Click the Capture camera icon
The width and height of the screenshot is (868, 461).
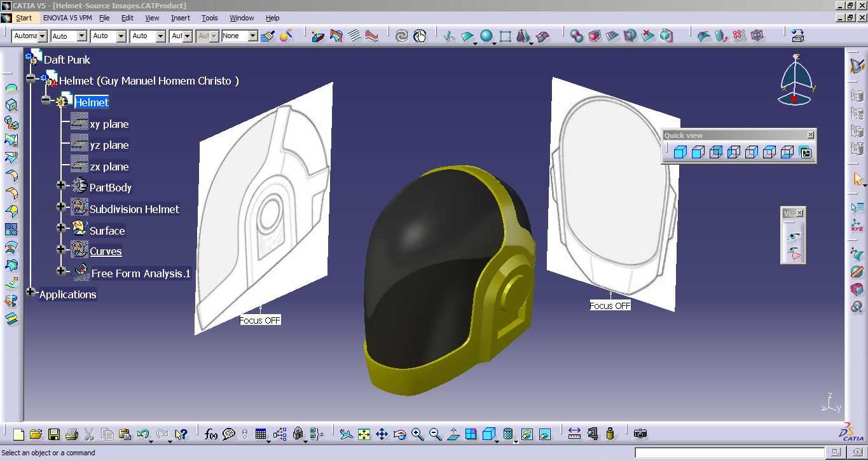640,434
